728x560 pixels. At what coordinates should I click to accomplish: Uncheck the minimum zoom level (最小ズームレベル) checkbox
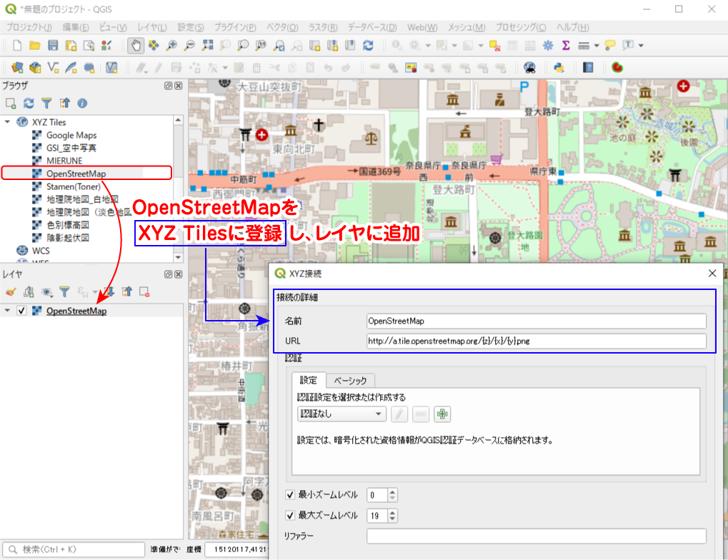click(x=290, y=494)
